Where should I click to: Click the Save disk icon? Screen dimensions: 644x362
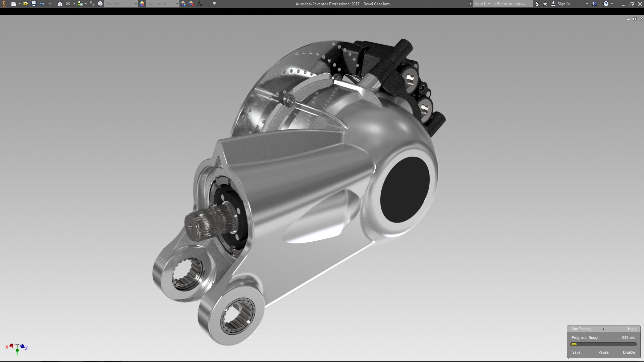tap(34, 4)
